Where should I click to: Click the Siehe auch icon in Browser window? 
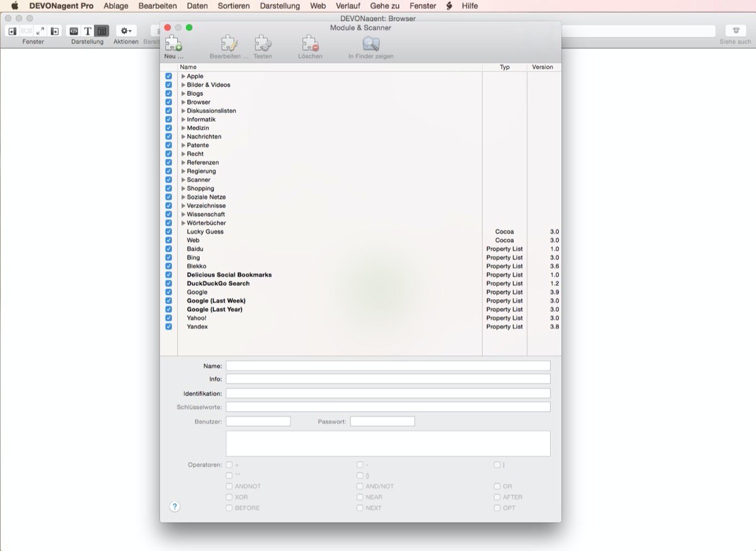[735, 31]
